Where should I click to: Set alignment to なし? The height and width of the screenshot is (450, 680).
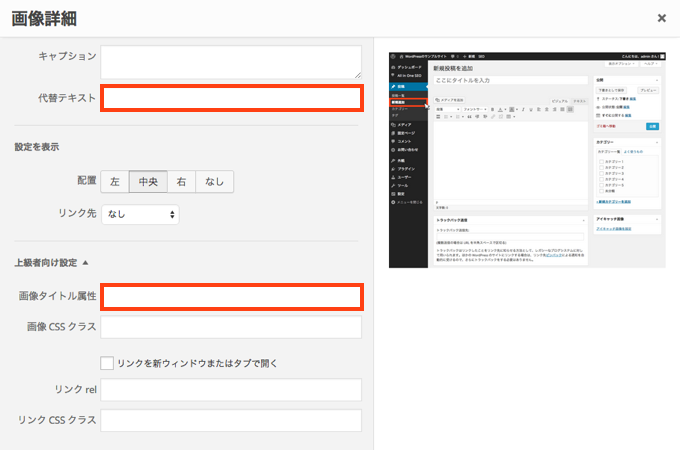[214, 182]
